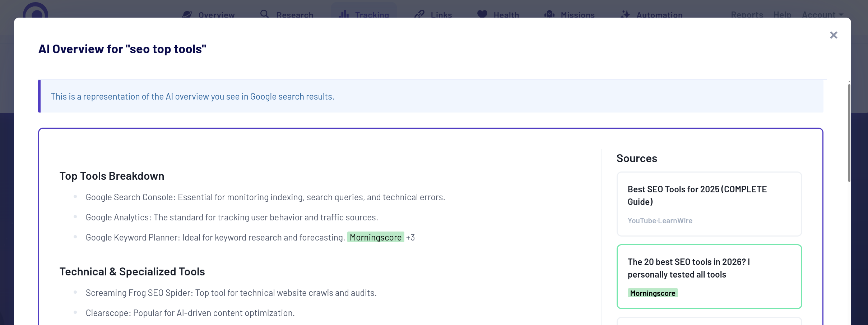Click the Missions icon in the nav

tap(549, 14)
